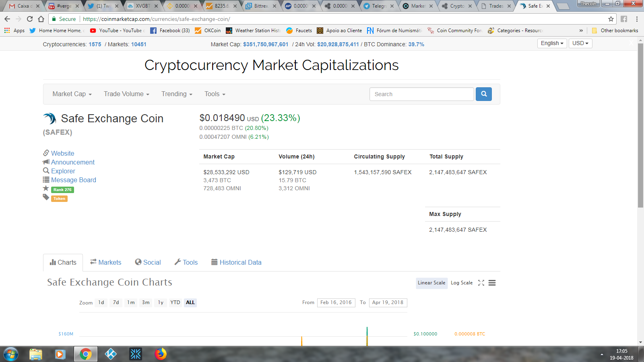Click the Markets count 10451
Image resolution: width=644 pixels, height=362 pixels.
139,44
